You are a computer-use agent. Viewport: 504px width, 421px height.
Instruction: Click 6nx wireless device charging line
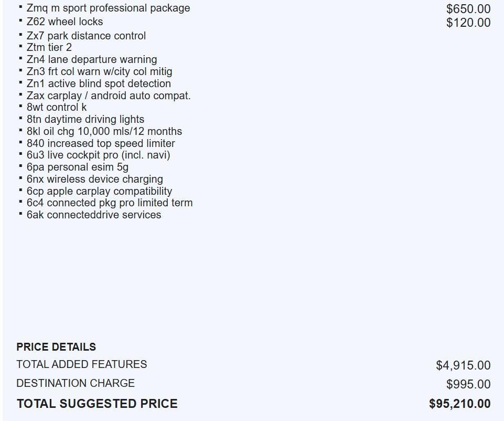coord(95,179)
